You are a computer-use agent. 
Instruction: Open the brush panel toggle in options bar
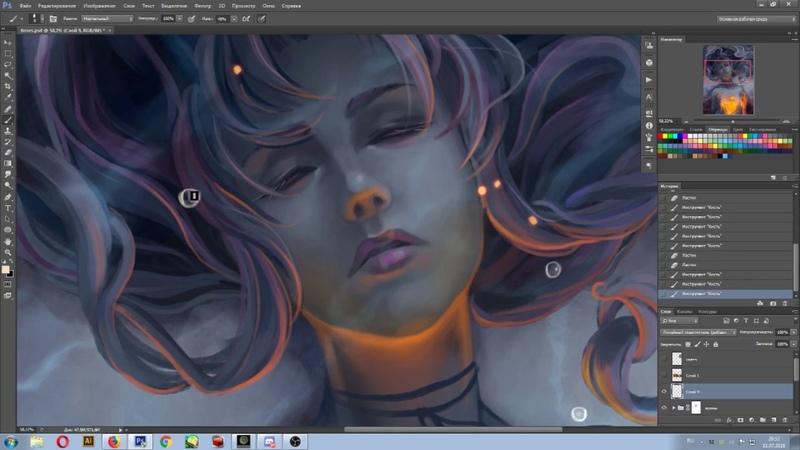pos(53,19)
